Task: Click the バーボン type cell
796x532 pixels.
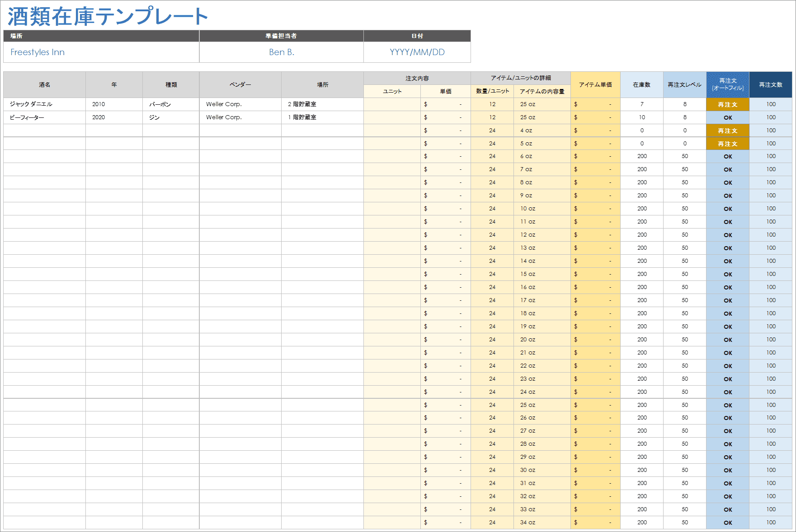Action: [x=171, y=104]
